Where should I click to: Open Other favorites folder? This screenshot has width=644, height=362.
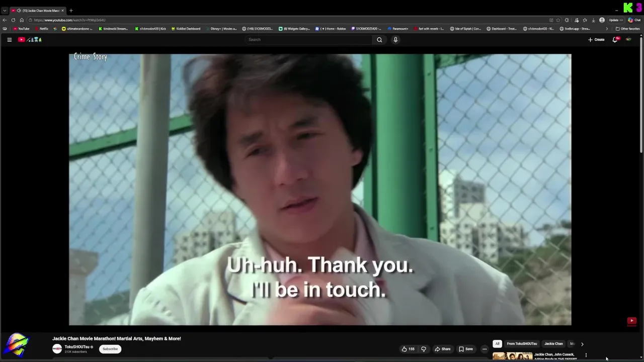627,29
